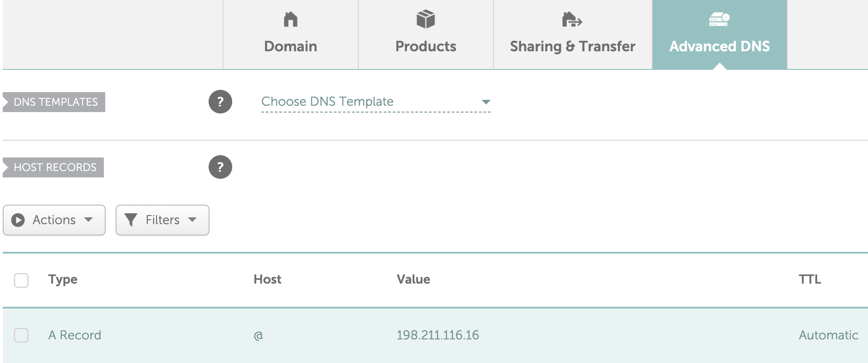Click the 198.211.116.16 value field
This screenshot has width=868, height=363.
pyautogui.click(x=438, y=335)
